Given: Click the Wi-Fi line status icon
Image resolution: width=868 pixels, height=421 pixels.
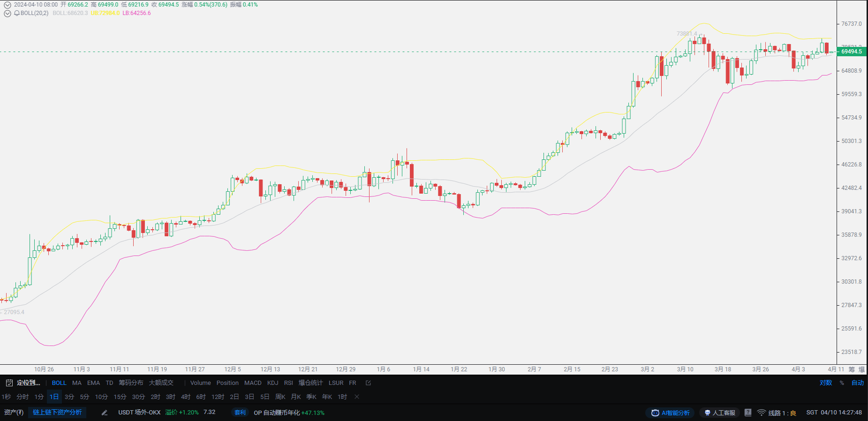Looking at the screenshot, I should coord(762,413).
